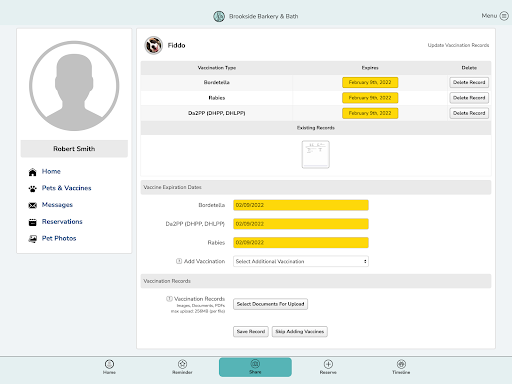Click the Brookside Barkery & Bath logo icon
Screen dimensions: 512x384
[x=219, y=16]
